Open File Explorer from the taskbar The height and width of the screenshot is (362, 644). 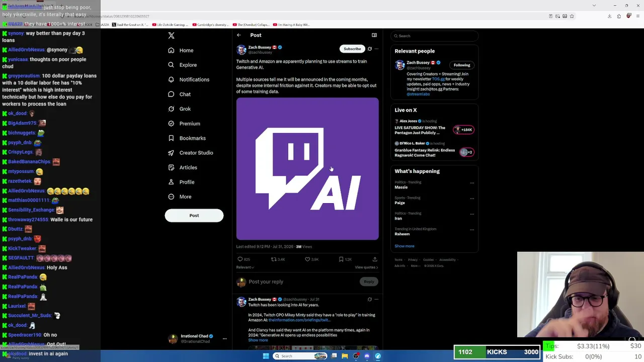pyautogui.click(x=345, y=356)
